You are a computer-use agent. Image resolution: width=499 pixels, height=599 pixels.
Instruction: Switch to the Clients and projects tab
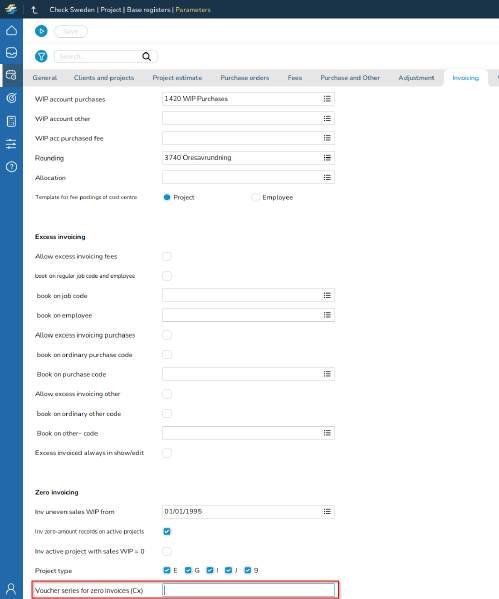coord(104,78)
